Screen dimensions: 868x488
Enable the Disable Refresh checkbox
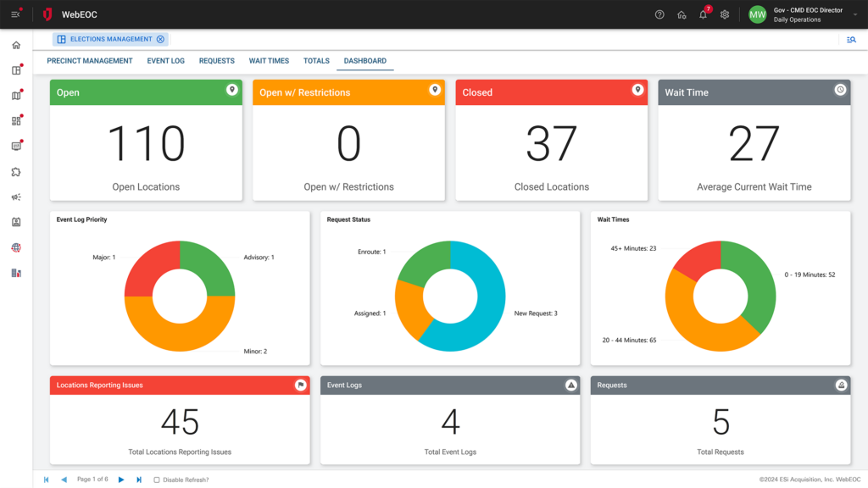coord(157,480)
